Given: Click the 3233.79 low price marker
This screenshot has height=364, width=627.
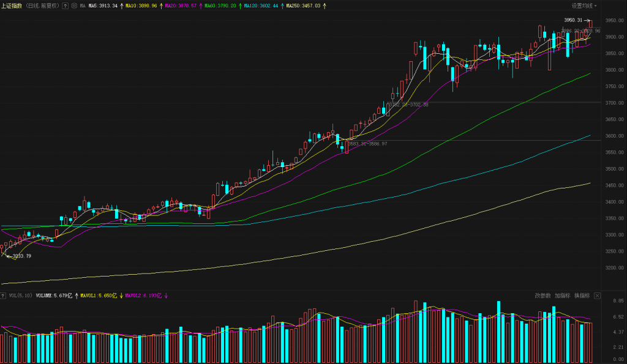Looking at the screenshot, I should [x=21, y=256].
